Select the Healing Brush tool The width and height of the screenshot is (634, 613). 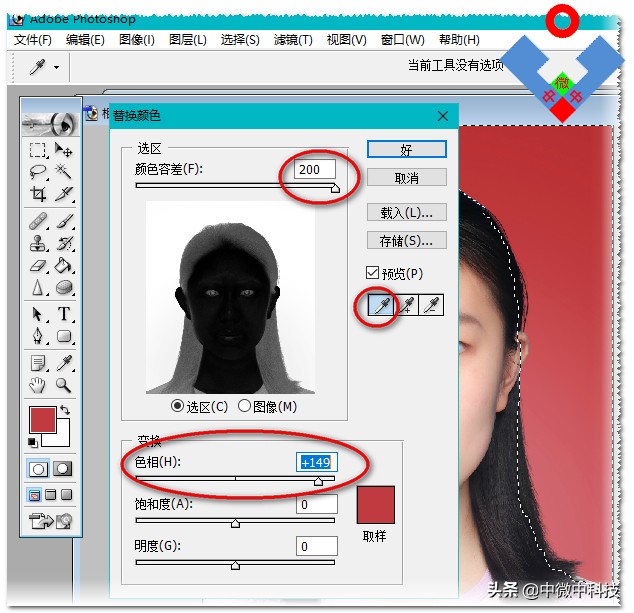pos(38,221)
